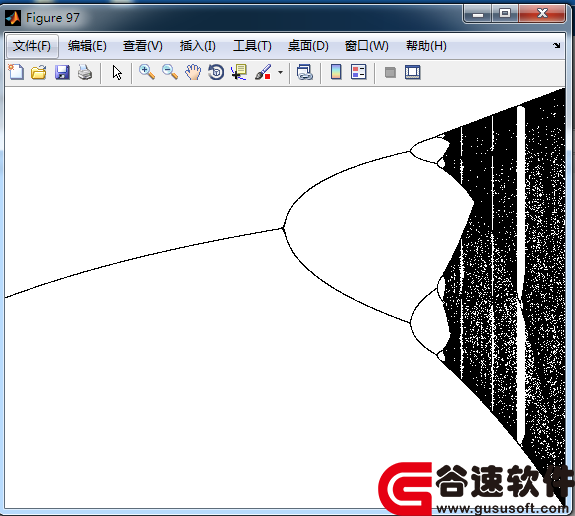Screen dimensions: 575x516
Task: Open the 插入(I) menu
Action: [198, 46]
